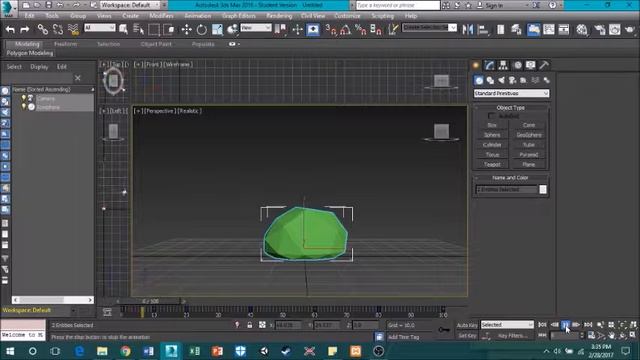Viewport: 640px width, 360px height.
Task: Open Select by Name dialog icon
Action: 138,29
